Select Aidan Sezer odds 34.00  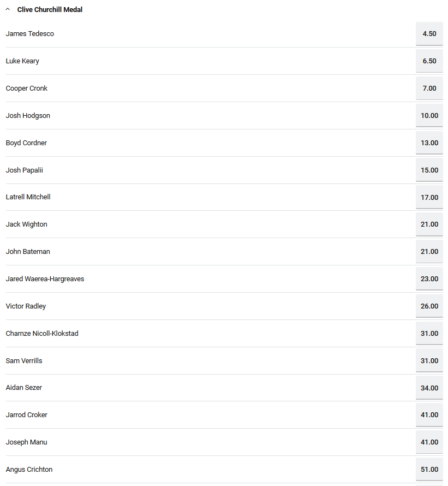429,388
